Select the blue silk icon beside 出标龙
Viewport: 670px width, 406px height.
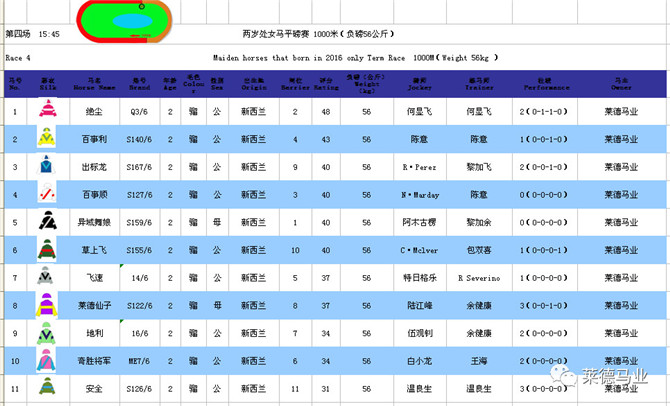pos(46,164)
